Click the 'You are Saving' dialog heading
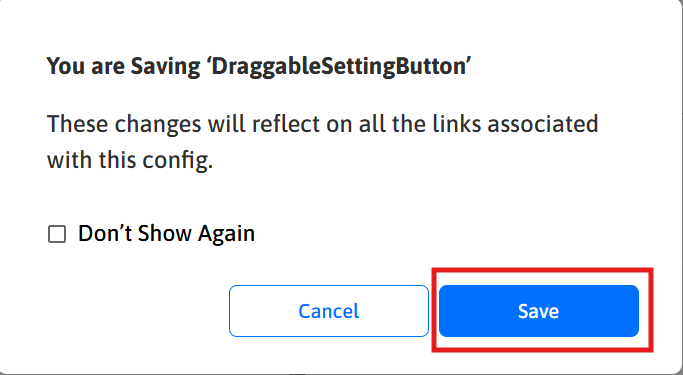Image resolution: width=683 pixels, height=375 pixels. pos(259,67)
